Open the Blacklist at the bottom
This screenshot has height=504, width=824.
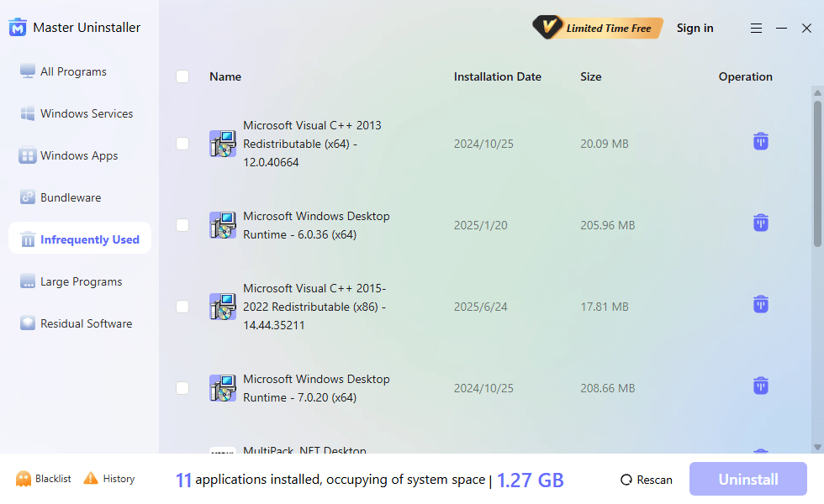tap(43, 479)
